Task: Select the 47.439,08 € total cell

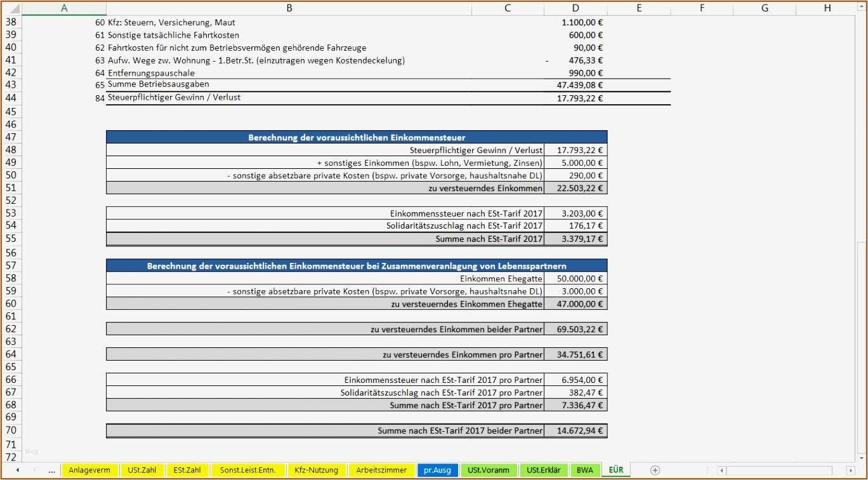Action: click(x=575, y=85)
